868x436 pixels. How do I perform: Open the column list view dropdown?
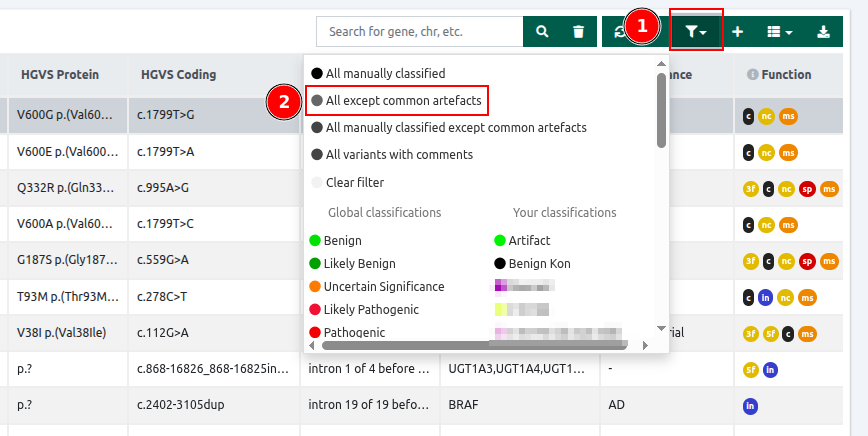(x=780, y=32)
